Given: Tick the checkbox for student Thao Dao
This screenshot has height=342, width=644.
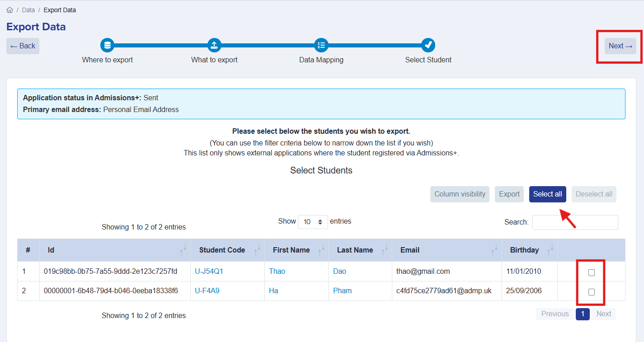Looking at the screenshot, I should pos(592,272).
